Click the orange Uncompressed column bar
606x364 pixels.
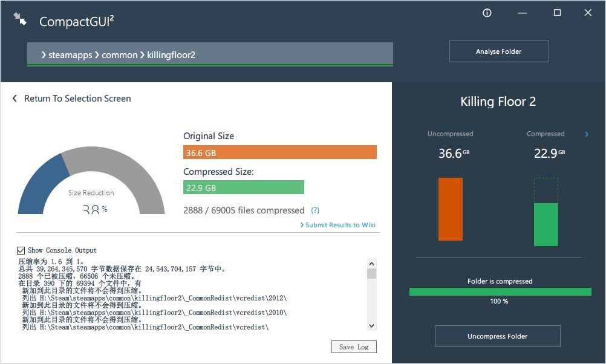450,209
